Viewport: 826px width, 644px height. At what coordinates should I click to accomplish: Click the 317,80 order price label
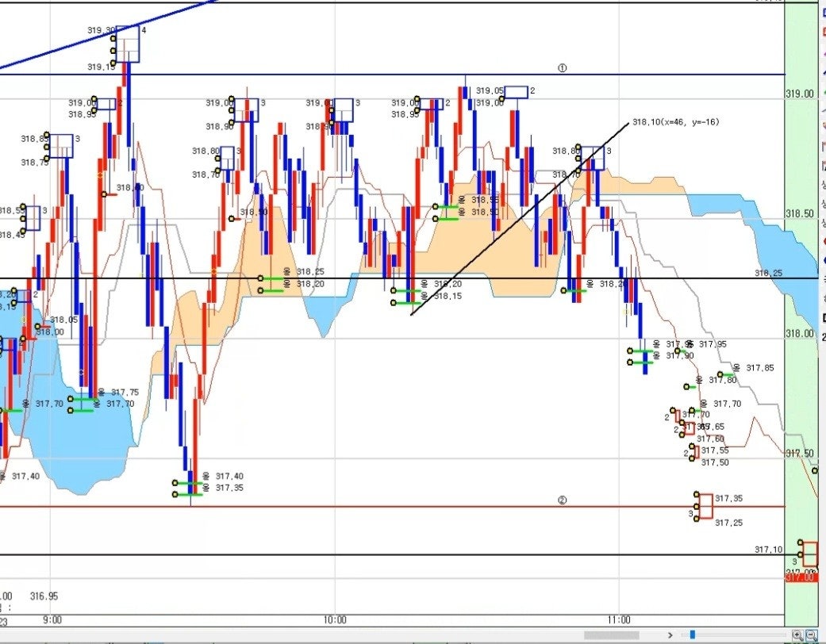(x=723, y=380)
